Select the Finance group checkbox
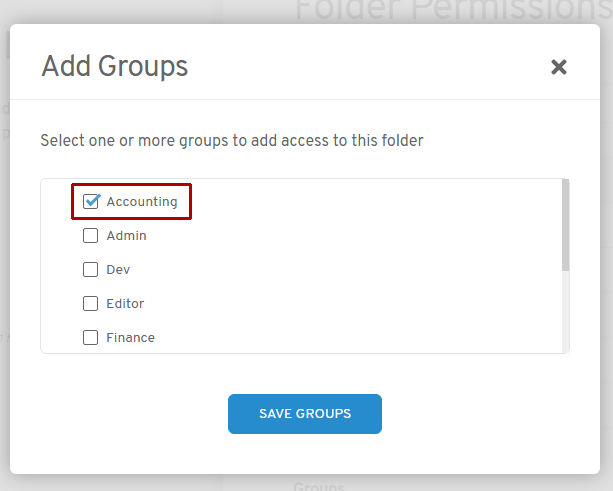Viewport: 613px width, 491px height. click(91, 338)
